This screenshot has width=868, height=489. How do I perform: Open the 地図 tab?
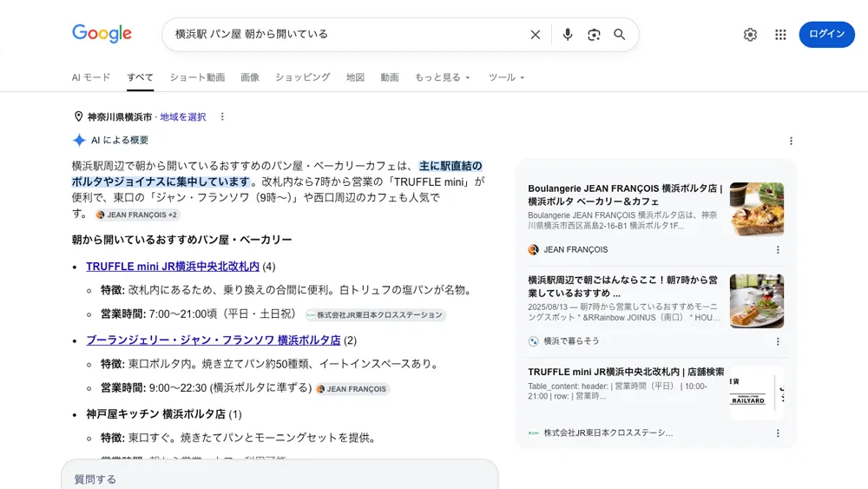point(355,77)
